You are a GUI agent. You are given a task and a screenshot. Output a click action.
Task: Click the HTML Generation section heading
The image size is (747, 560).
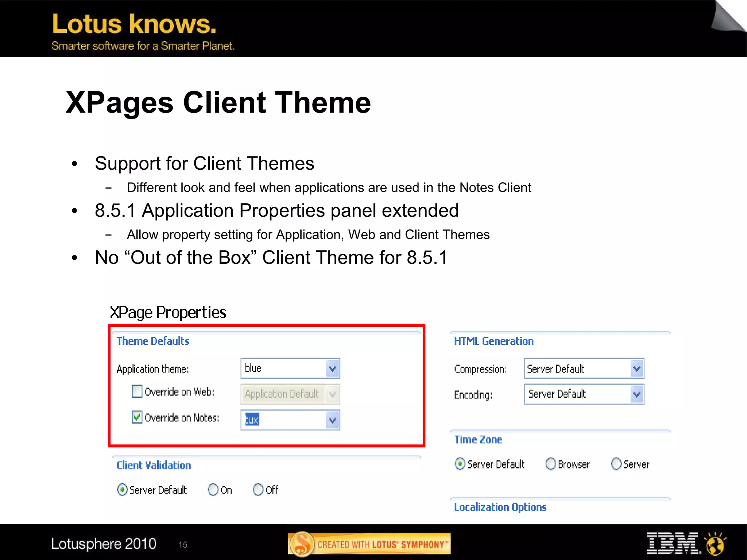494,341
